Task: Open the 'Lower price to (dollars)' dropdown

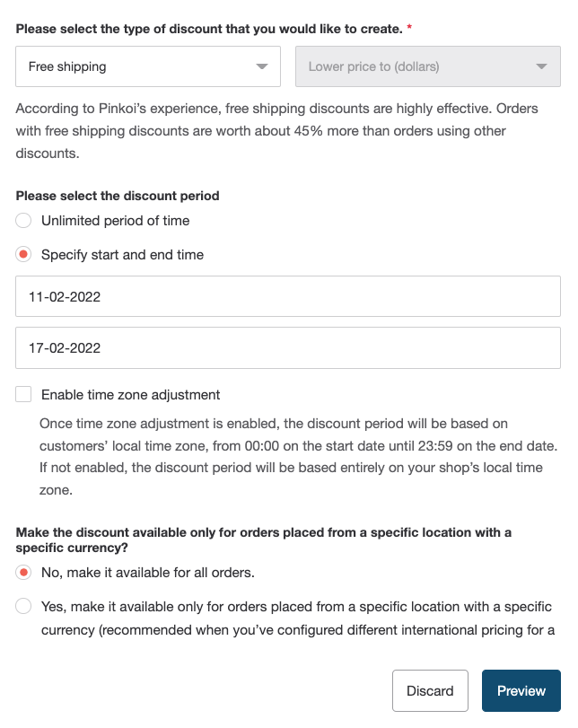Action: tap(427, 66)
